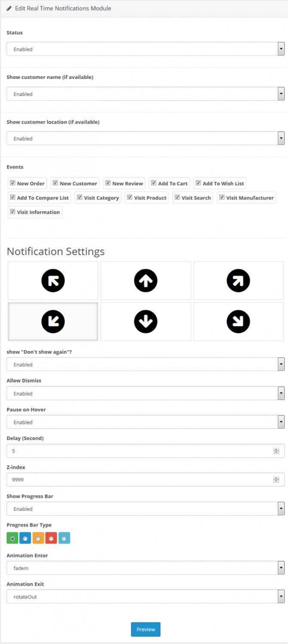Select the bottom-left arrow position icon

pos(53,322)
